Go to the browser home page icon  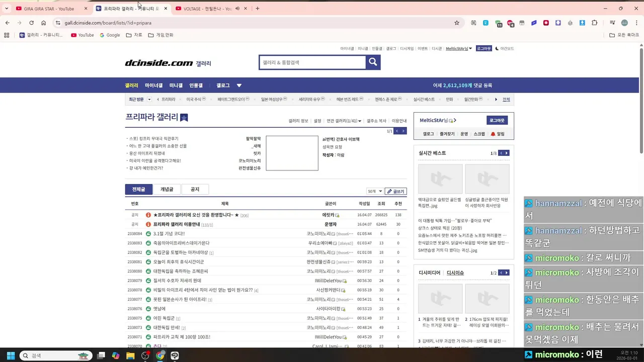click(44, 23)
